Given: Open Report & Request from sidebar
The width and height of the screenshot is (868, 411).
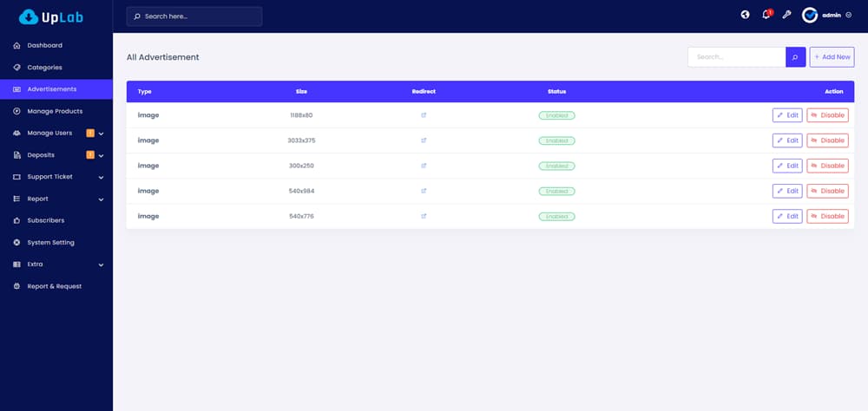Looking at the screenshot, I should (x=56, y=286).
